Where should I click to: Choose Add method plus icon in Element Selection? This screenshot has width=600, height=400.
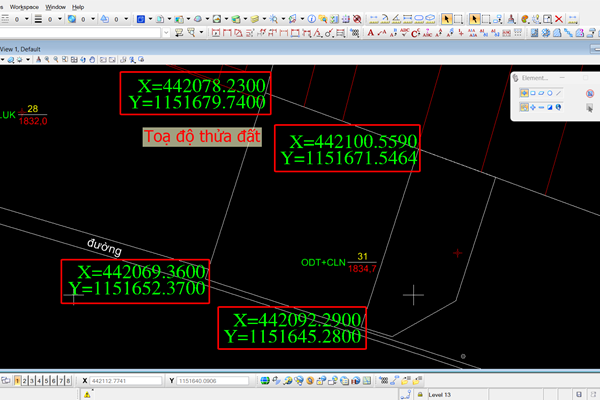(533, 108)
